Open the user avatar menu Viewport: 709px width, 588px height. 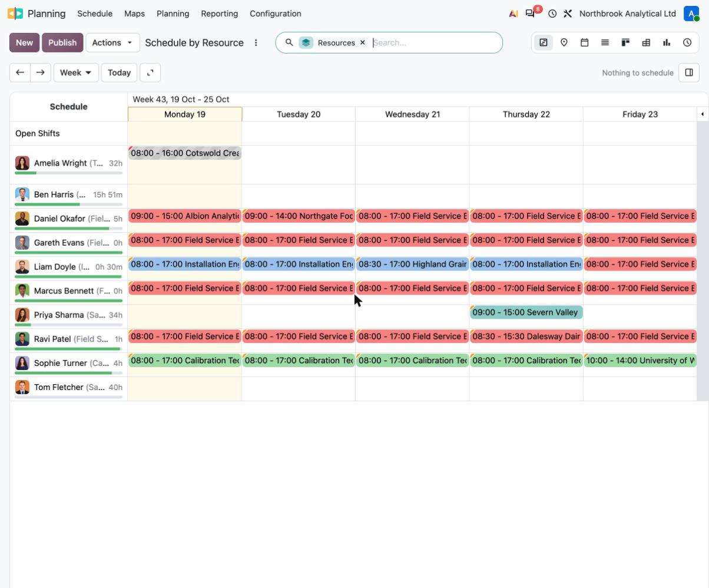coord(691,14)
